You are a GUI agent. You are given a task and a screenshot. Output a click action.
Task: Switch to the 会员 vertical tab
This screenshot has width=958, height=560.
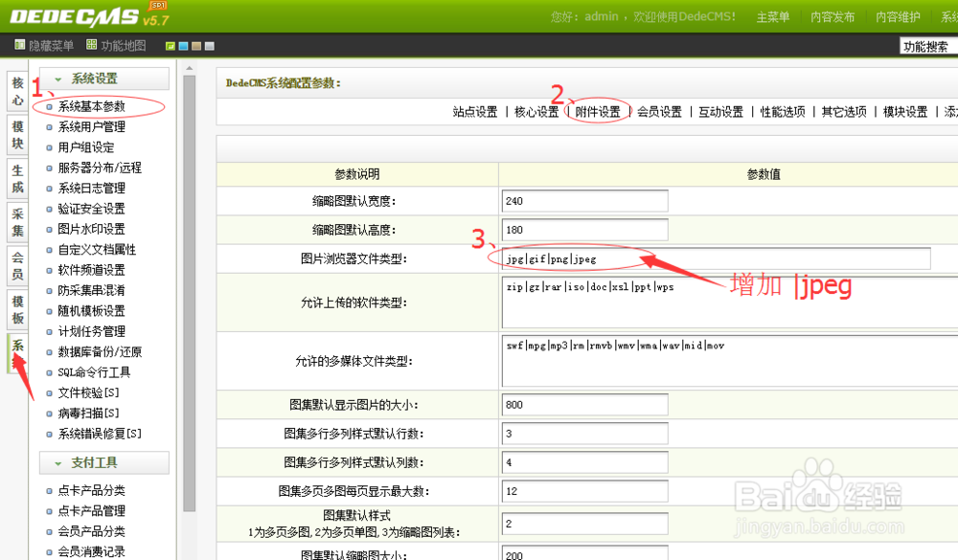[17, 266]
